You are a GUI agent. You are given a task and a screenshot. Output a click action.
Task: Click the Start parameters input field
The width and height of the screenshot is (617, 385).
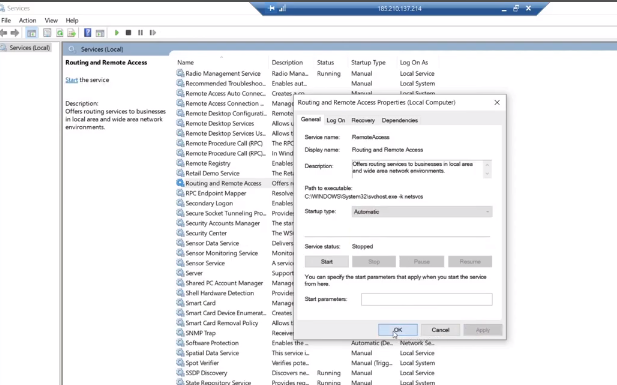pyautogui.click(x=427, y=299)
